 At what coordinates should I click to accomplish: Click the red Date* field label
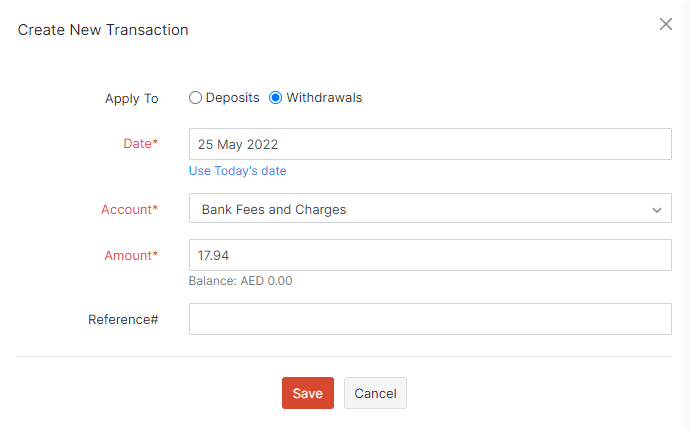[140, 144]
